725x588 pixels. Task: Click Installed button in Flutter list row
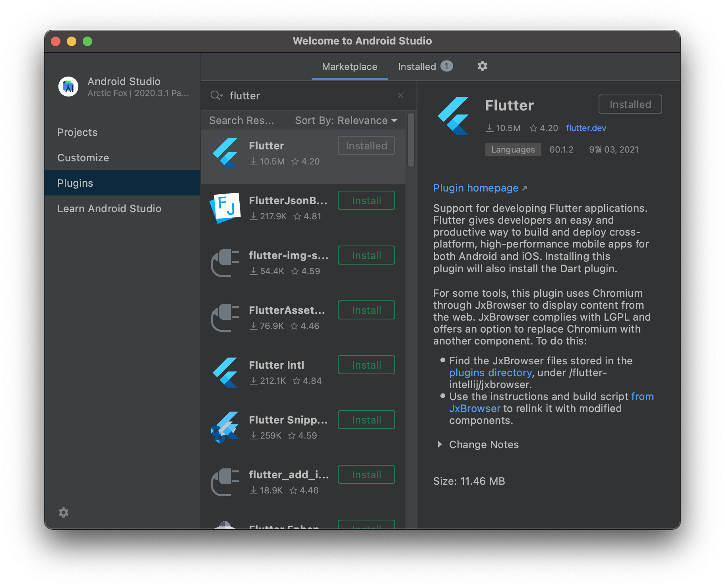[366, 145]
